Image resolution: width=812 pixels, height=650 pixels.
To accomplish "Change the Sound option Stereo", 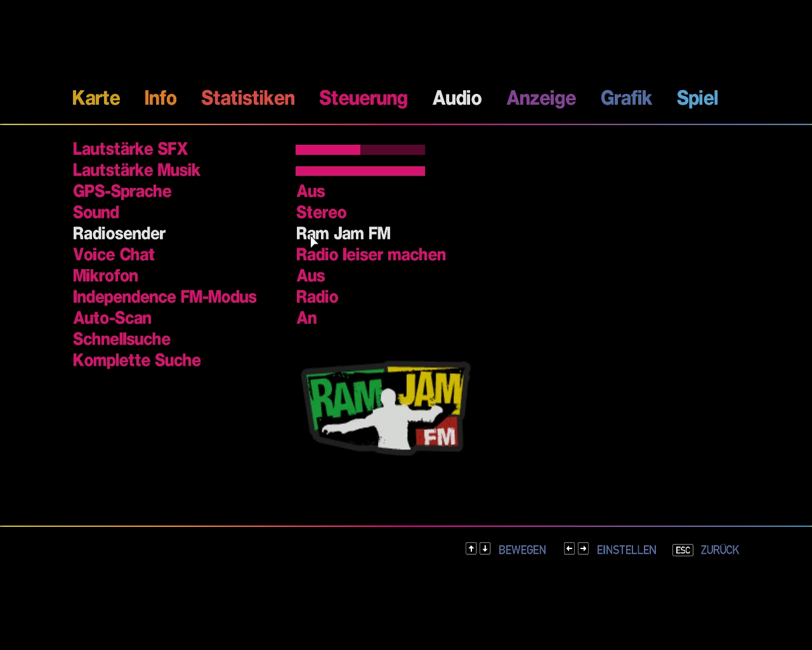I will 321,213.
